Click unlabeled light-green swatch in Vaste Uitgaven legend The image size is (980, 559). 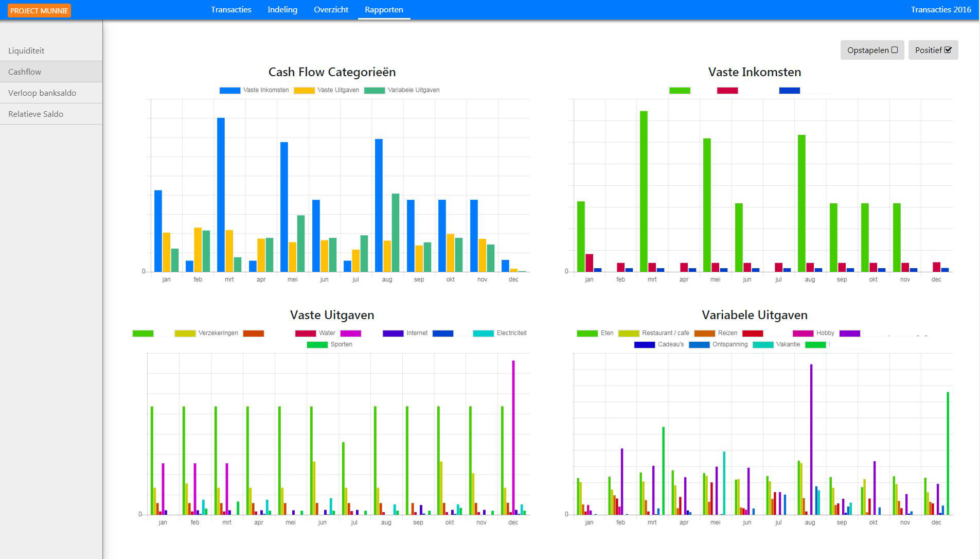click(143, 334)
